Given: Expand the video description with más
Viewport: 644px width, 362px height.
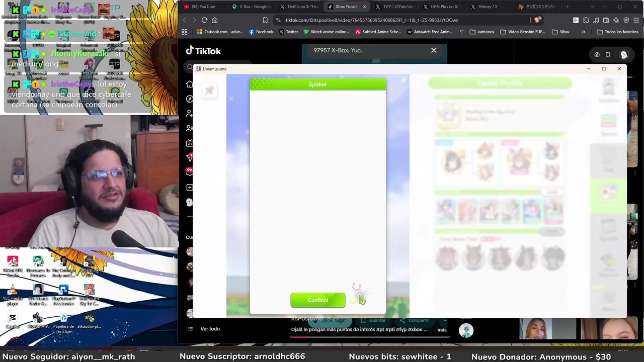Looking at the screenshot, I should point(442,330).
